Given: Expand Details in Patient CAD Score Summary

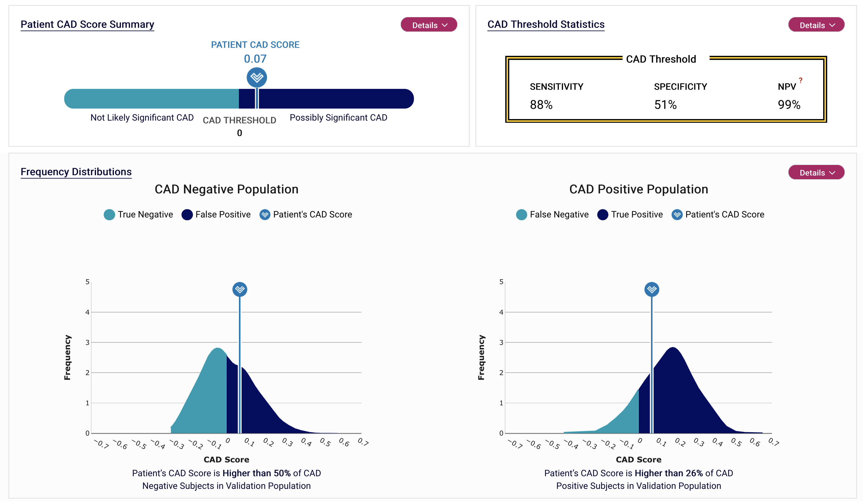Looking at the screenshot, I should [x=429, y=25].
